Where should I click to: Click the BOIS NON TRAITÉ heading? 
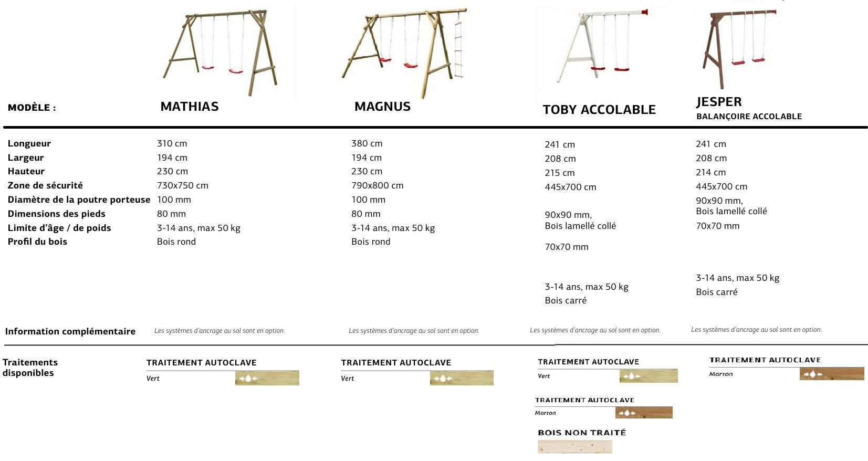582,433
